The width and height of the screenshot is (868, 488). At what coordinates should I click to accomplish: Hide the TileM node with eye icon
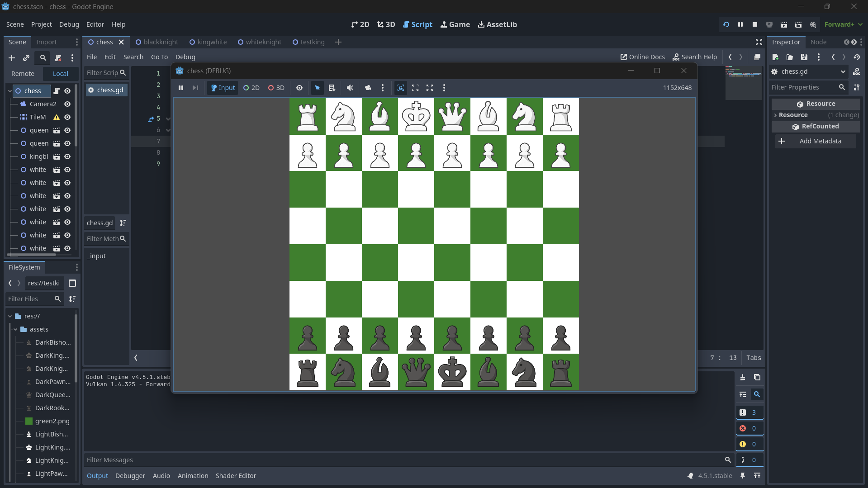click(x=67, y=117)
